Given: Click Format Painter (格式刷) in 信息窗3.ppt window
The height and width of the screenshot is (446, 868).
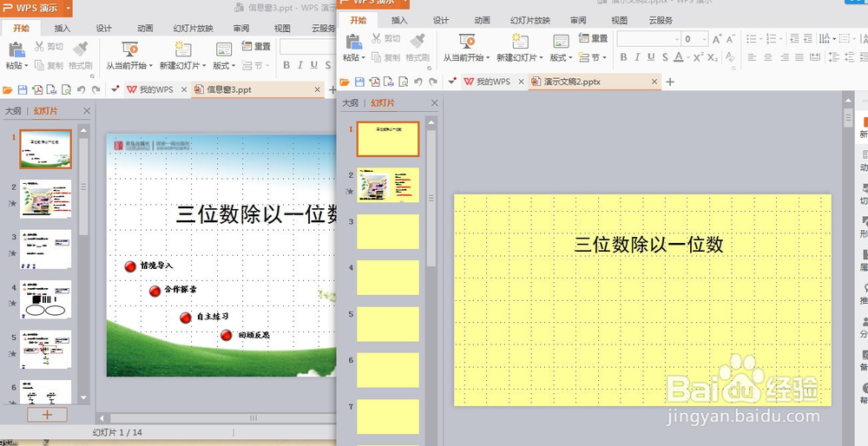Looking at the screenshot, I should point(81,55).
